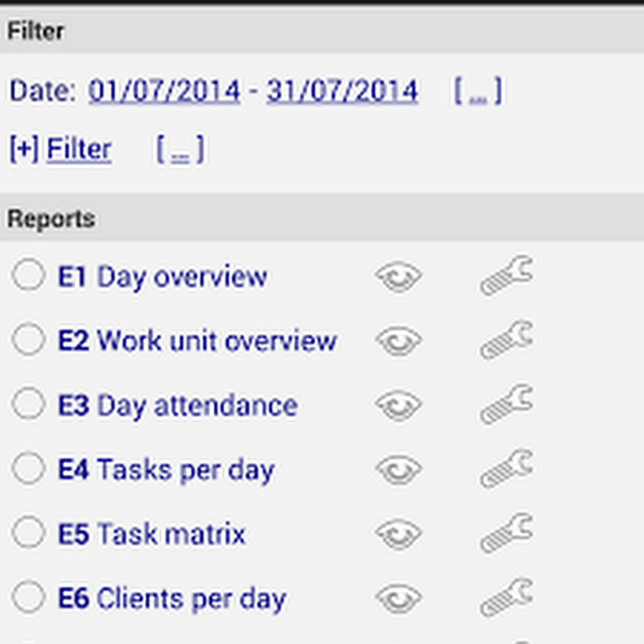This screenshot has height=644, width=644.
Task: Click the eye icon for E1 Day overview
Action: pos(399,278)
